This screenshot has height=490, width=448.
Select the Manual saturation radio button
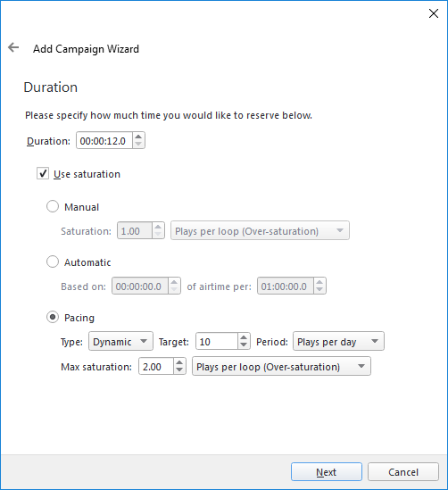(x=53, y=206)
